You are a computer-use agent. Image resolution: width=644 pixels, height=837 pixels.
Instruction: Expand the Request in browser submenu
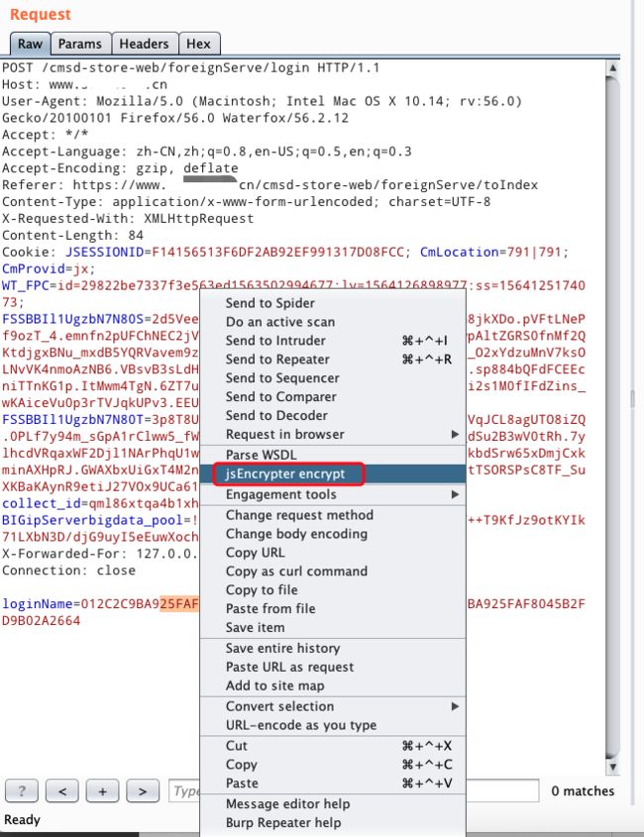click(333, 434)
